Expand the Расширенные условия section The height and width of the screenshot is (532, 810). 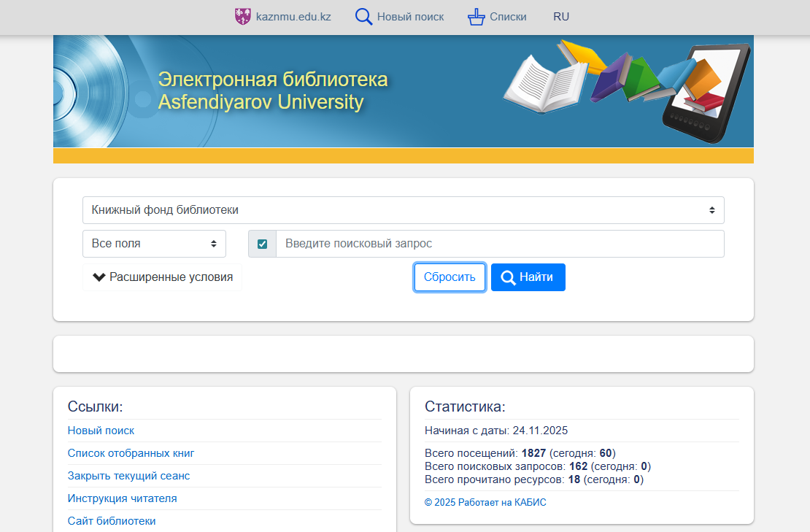click(x=170, y=277)
